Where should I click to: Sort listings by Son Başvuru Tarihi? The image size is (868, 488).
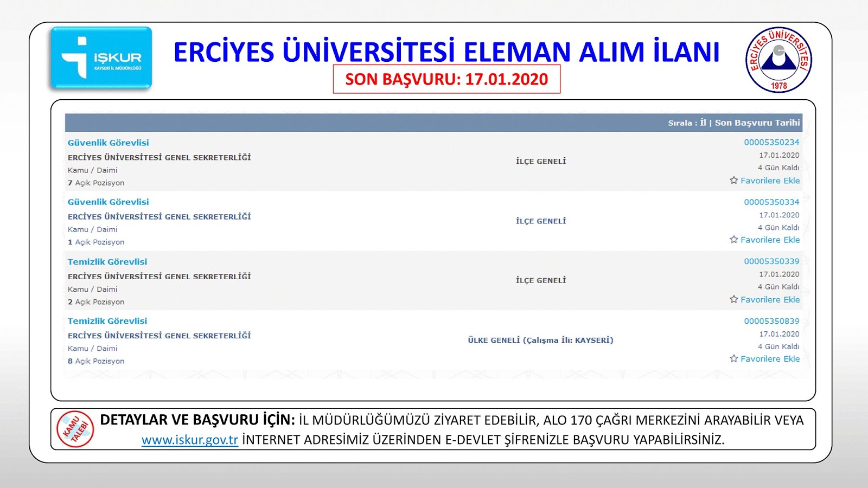(757, 123)
